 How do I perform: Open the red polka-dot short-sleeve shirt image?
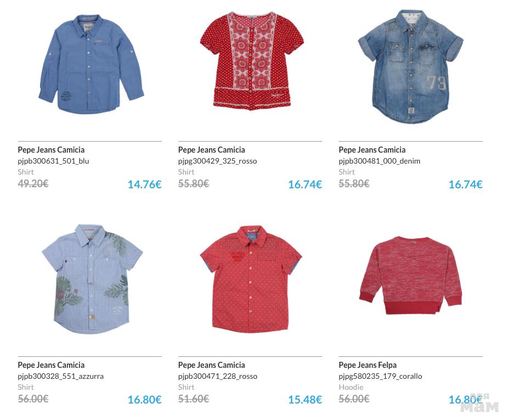251,279
